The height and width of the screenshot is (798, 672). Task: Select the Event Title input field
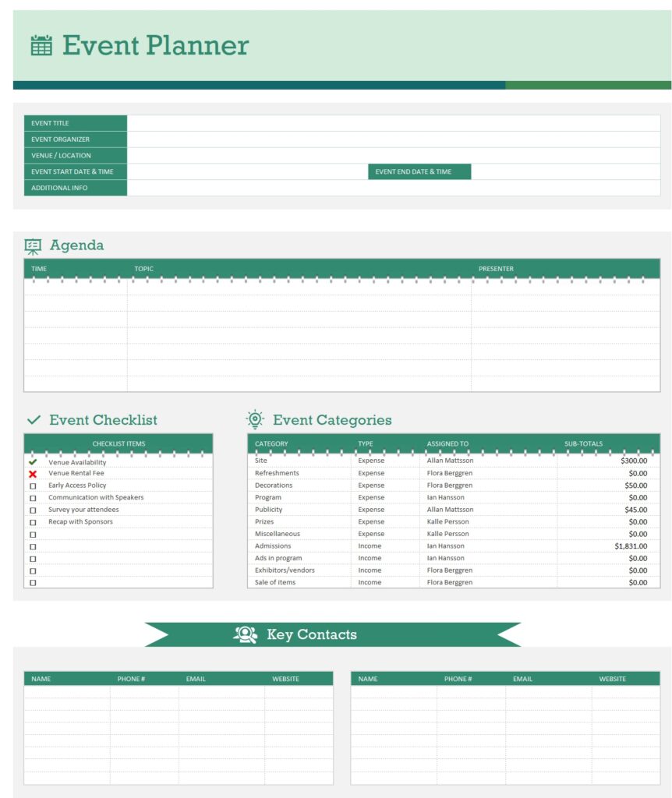tap(394, 123)
